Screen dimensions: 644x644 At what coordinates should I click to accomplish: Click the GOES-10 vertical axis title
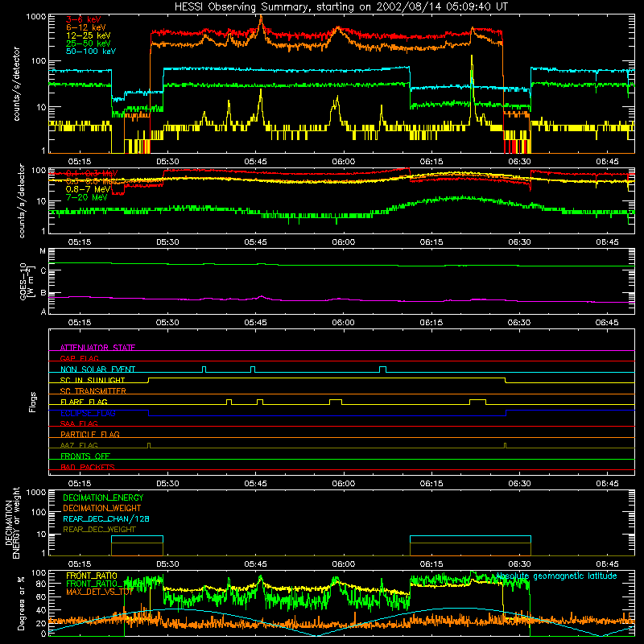point(27,281)
